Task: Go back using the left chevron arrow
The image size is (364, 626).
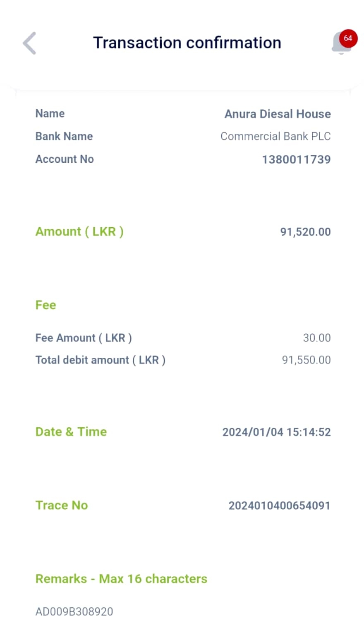Action: tap(29, 43)
